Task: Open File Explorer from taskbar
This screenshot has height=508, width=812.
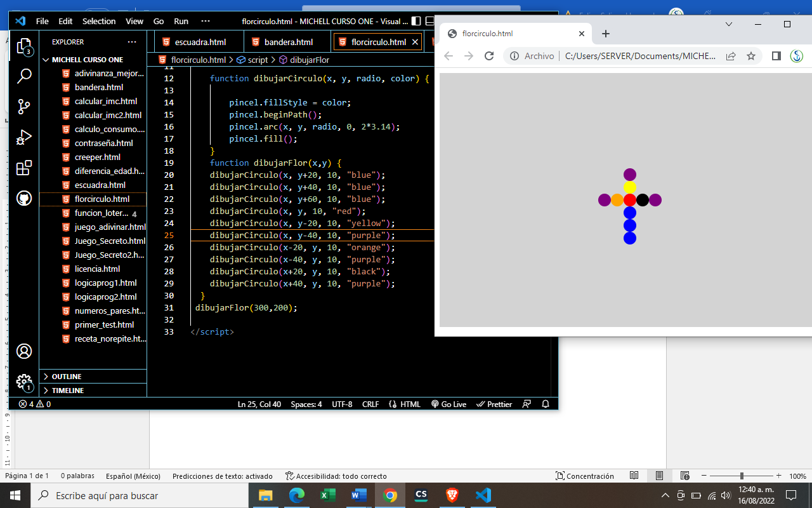Action: [265, 495]
